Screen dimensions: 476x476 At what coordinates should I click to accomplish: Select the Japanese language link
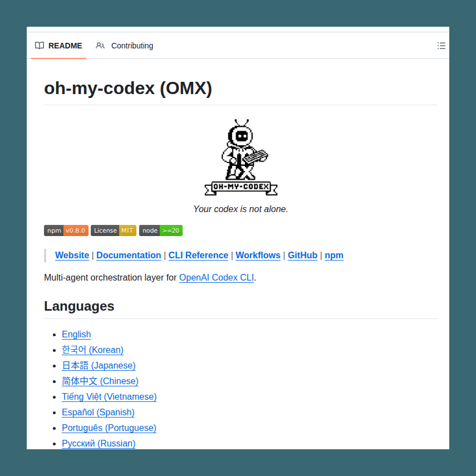point(99,366)
